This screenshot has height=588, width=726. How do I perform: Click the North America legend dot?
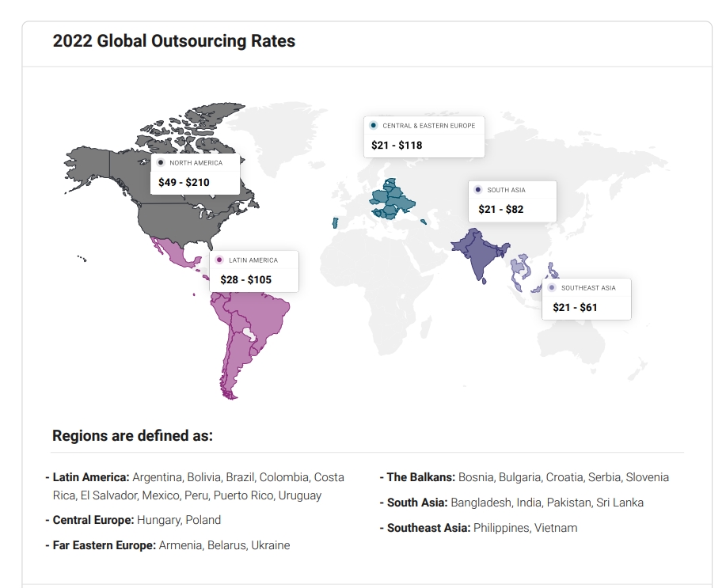pyautogui.click(x=161, y=163)
